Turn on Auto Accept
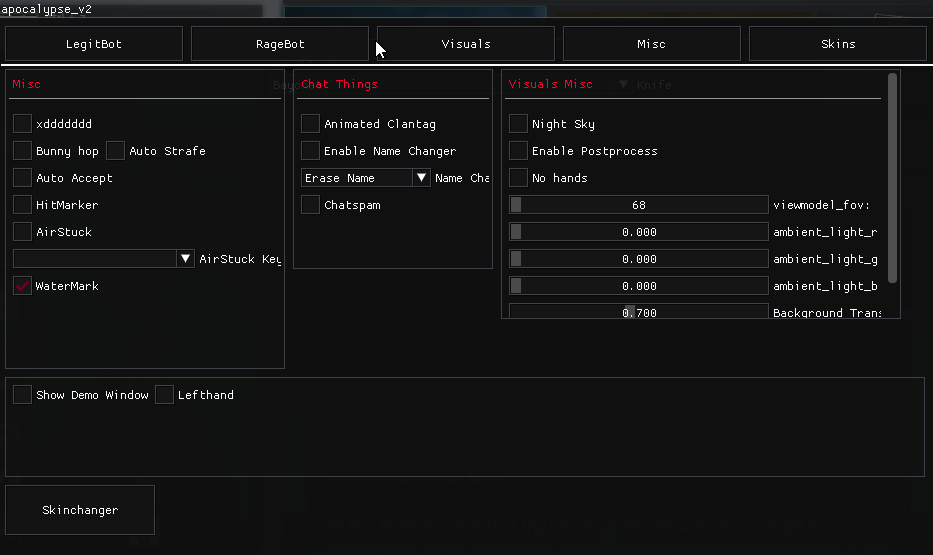Viewport: 933px width, 555px height. [x=23, y=177]
